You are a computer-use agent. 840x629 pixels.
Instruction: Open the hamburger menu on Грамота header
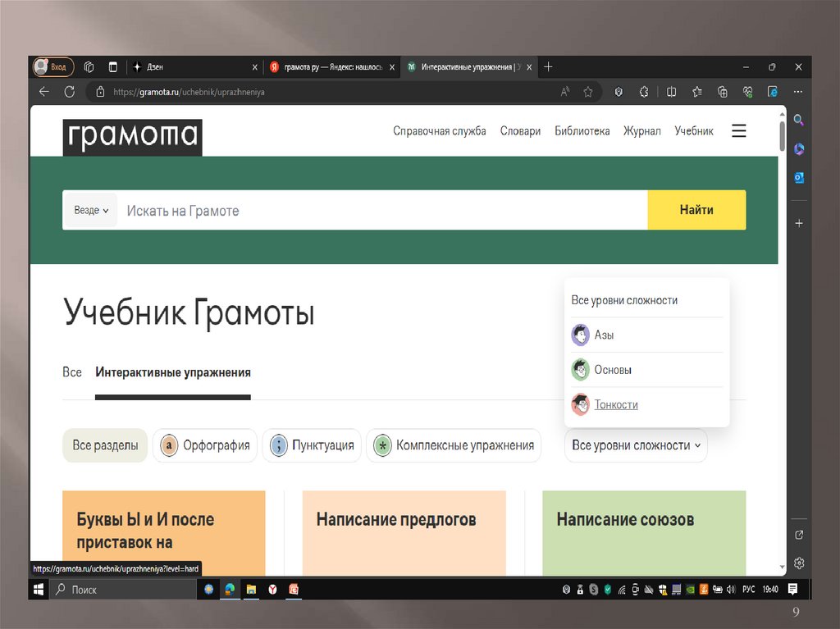point(738,131)
